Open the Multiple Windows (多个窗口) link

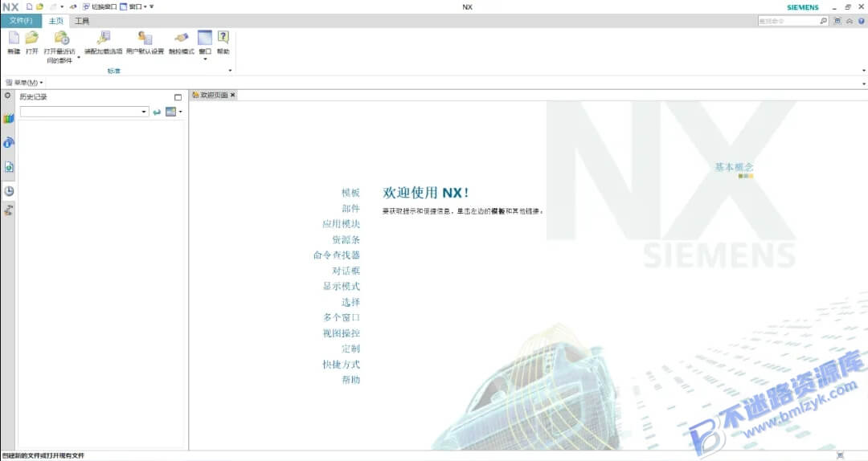pos(341,318)
